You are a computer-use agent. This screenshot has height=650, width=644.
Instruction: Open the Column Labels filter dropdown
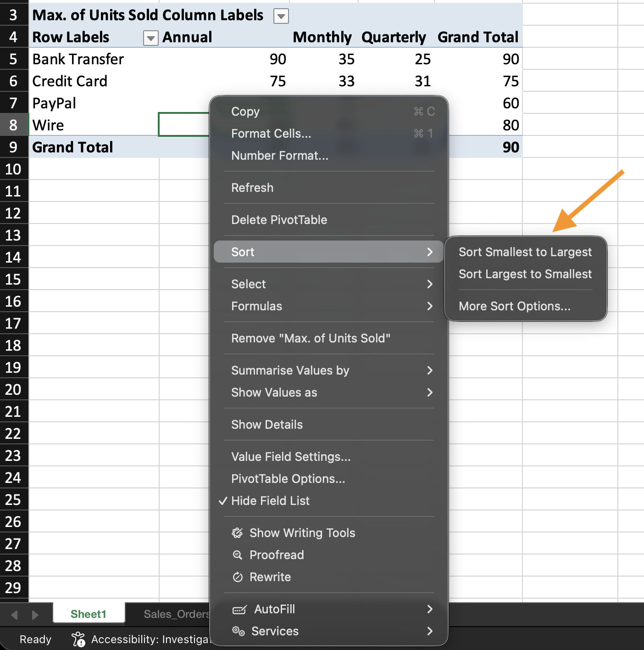click(x=281, y=16)
